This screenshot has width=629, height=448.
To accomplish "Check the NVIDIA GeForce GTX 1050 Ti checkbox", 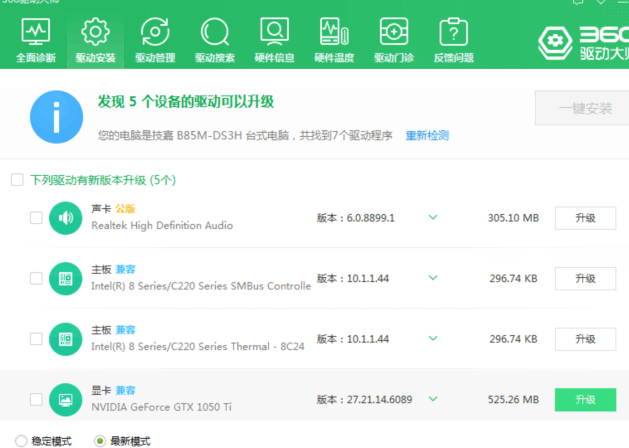I will (x=36, y=399).
